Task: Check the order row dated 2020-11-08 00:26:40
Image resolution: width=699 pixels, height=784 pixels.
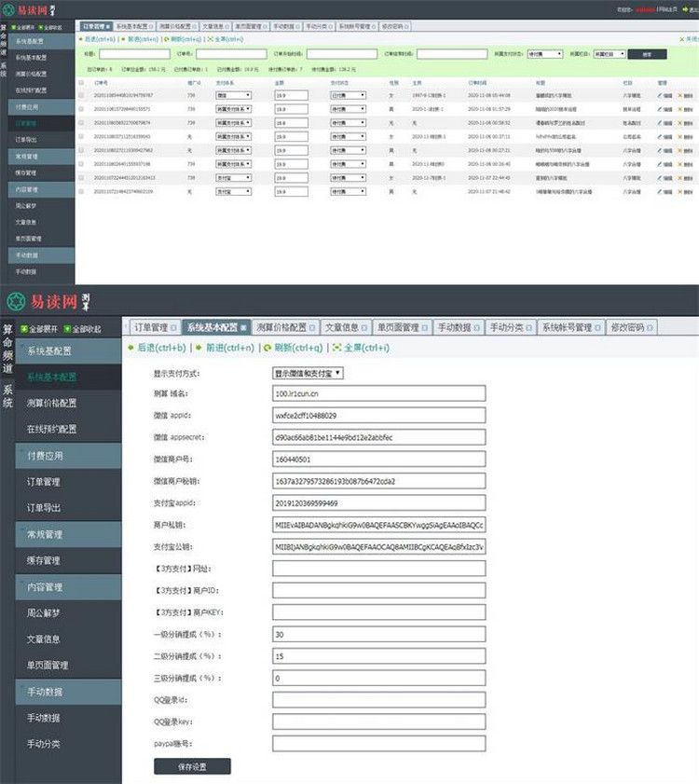Action: click(81, 163)
